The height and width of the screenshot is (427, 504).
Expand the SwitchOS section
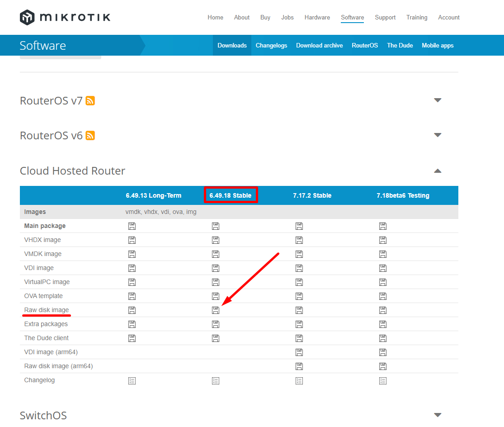[438, 415]
